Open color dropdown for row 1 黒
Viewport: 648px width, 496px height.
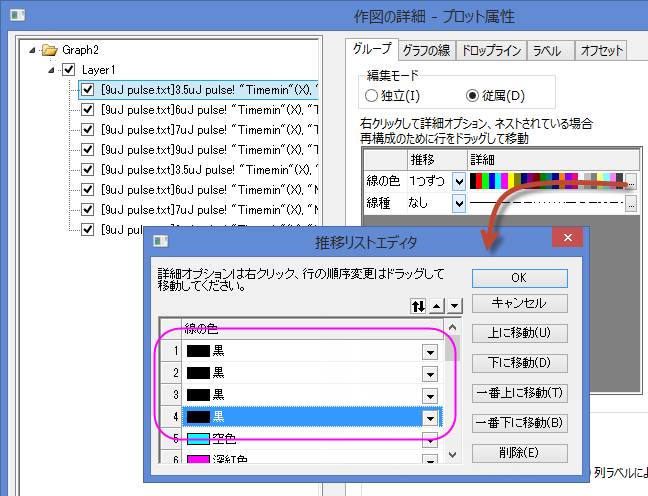430,352
